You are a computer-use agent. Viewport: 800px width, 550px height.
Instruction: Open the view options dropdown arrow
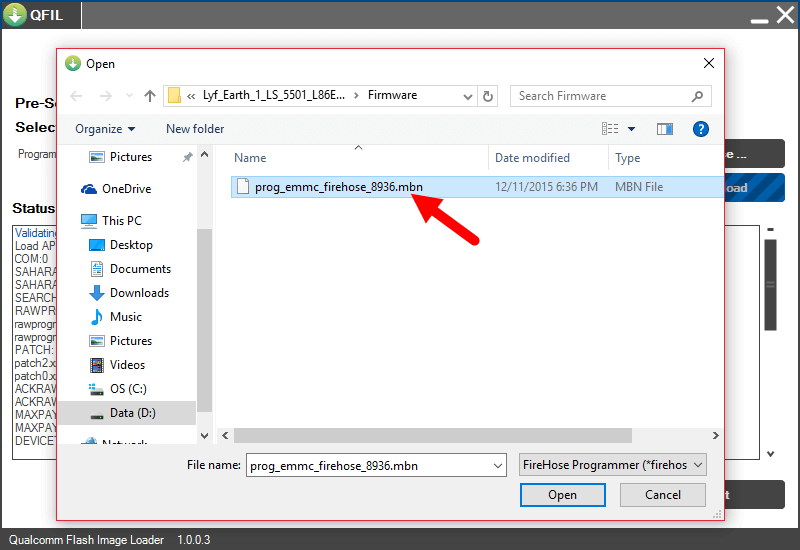tap(631, 129)
